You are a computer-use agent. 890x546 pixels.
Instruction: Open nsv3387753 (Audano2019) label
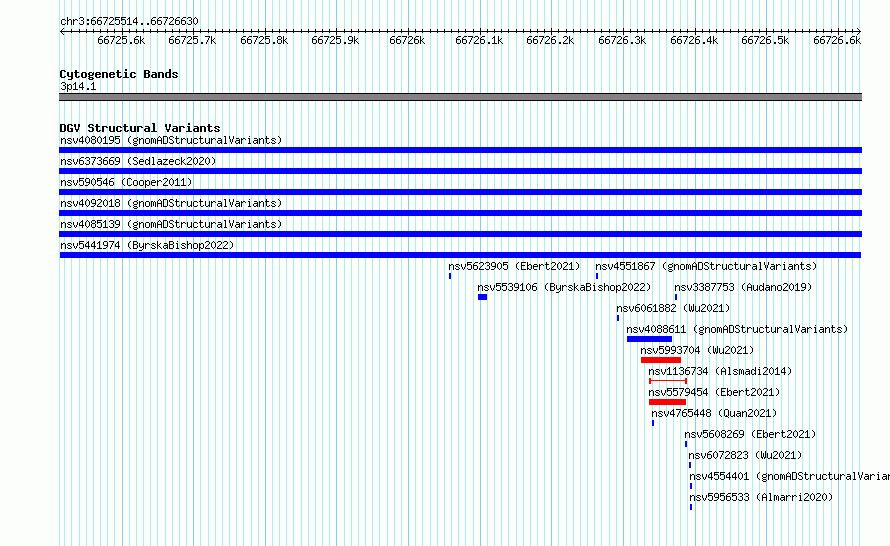click(743, 287)
